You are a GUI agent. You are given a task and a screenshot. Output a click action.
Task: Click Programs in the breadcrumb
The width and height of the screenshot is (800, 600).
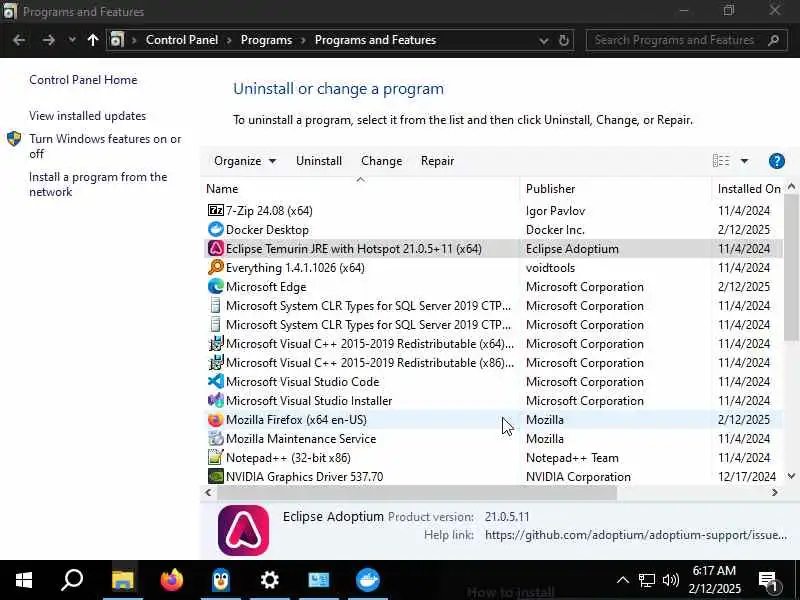coord(266,40)
